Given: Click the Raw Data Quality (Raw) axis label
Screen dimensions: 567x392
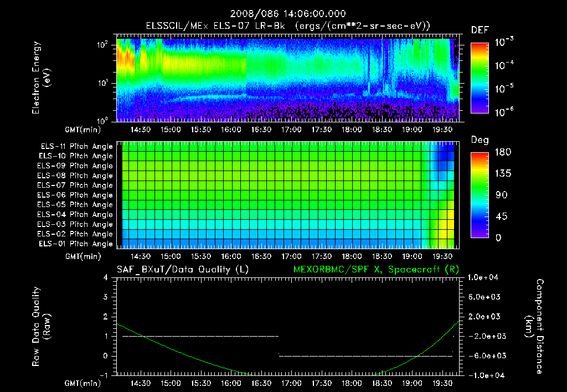Looking at the screenshot, I should (x=41, y=327).
